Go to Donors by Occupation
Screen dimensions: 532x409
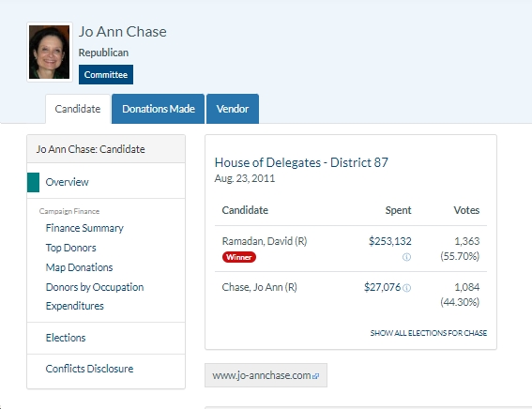(95, 287)
